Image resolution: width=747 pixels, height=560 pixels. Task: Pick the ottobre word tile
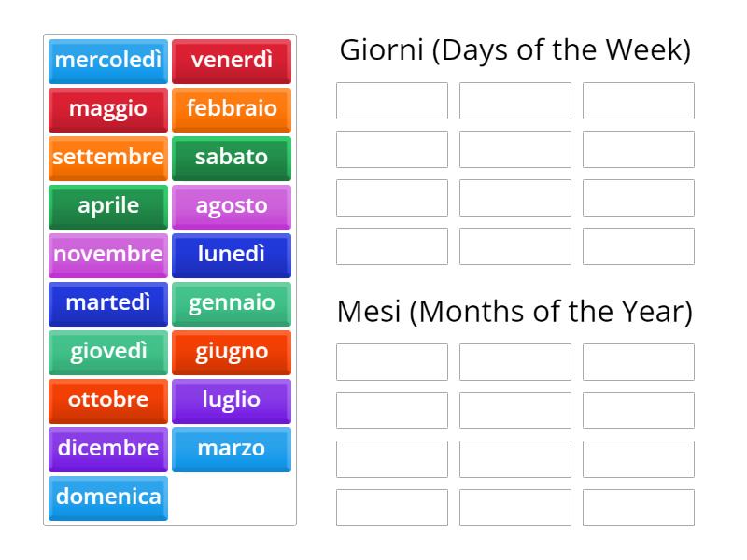(107, 400)
